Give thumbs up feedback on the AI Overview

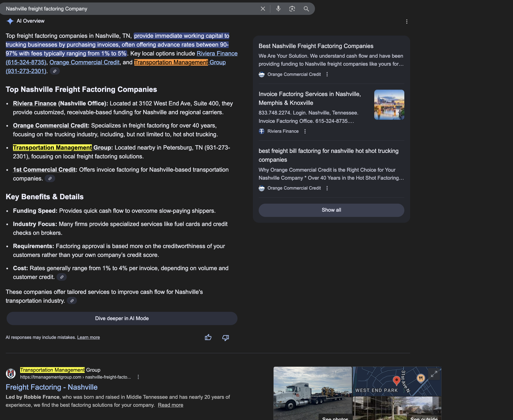(208, 337)
